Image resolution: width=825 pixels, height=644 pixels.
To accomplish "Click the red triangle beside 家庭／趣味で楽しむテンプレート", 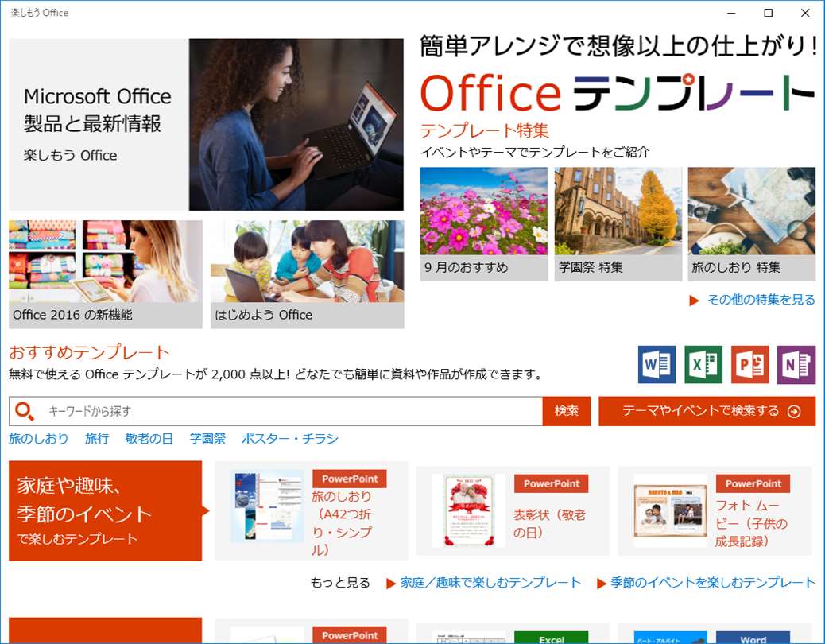I will (391, 584).
